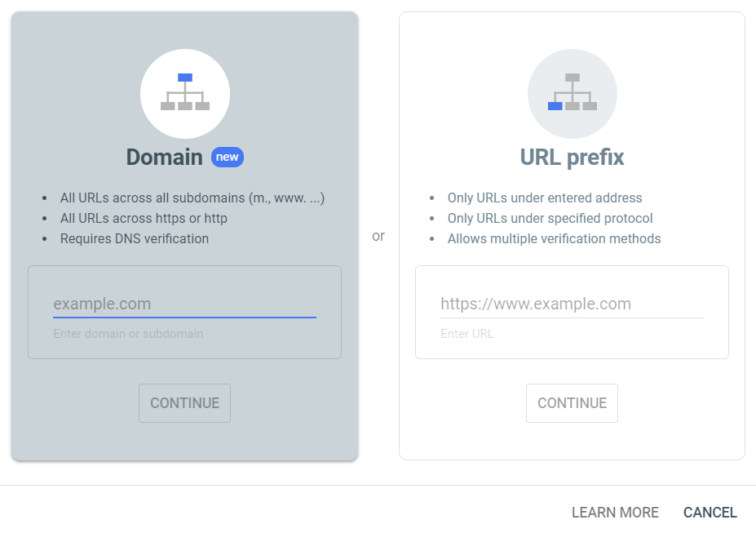
Task: Click the blue 'new' badge beside Domain
Action: click(228, 158)
